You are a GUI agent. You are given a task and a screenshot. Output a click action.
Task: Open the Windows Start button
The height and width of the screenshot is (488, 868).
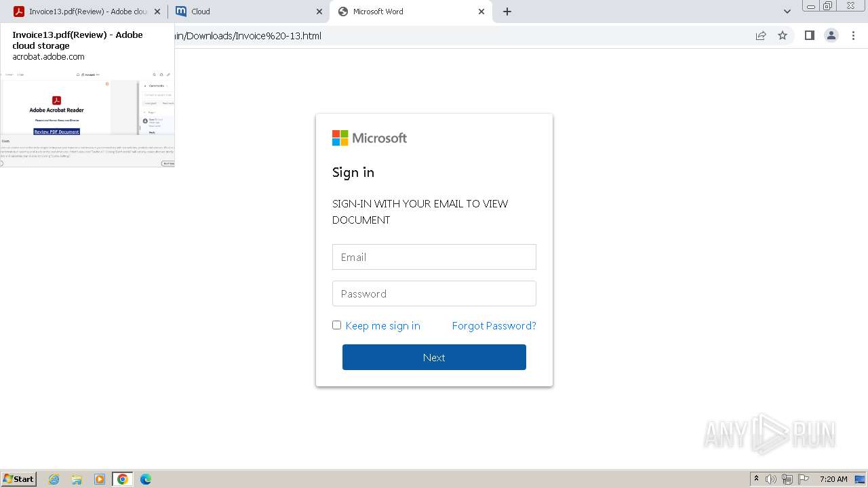pos(18,479)
